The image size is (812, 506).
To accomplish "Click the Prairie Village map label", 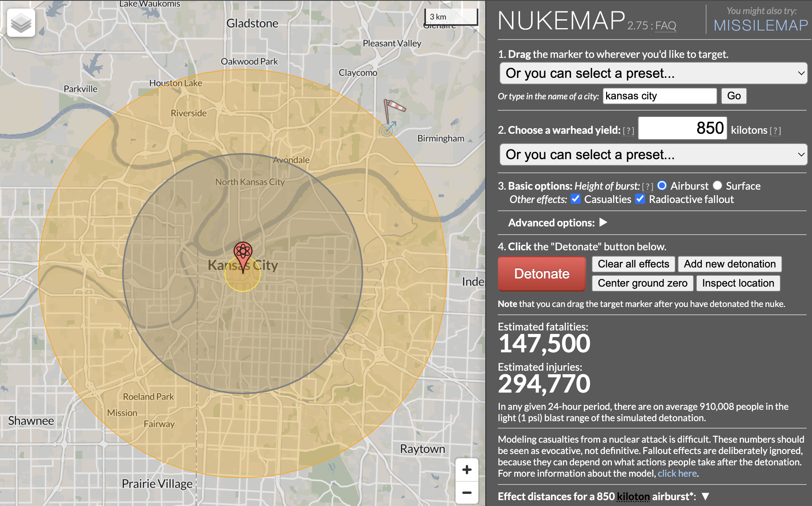I will click(x=157, y=484).
